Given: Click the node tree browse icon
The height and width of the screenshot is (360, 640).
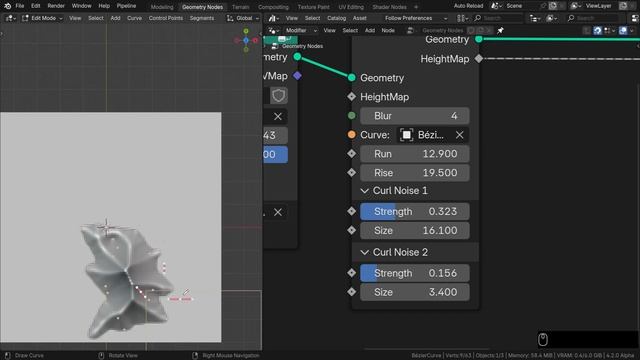Looking at the screenshot, I should (x=410, y=31).
